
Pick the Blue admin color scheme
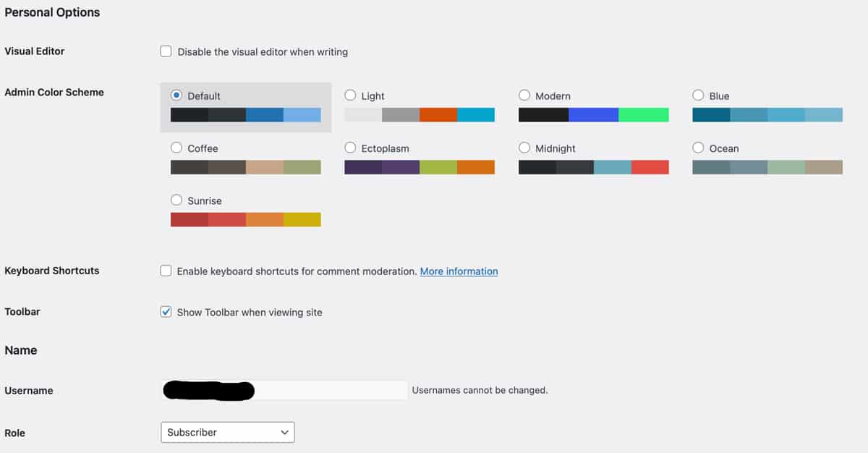click(698, 96)
